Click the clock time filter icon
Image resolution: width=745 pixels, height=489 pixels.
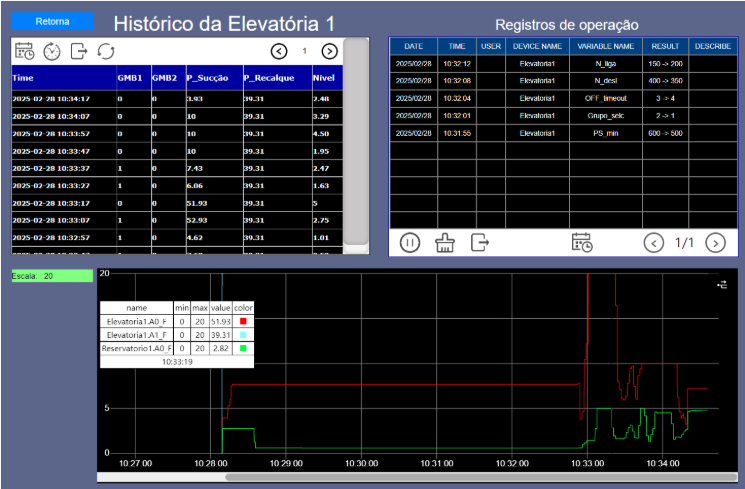click(52, 51)
